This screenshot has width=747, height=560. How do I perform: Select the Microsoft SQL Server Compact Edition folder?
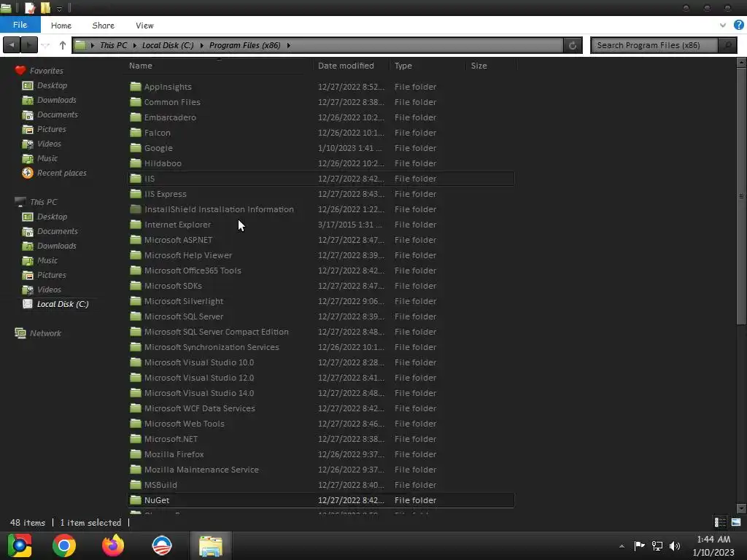216,332
